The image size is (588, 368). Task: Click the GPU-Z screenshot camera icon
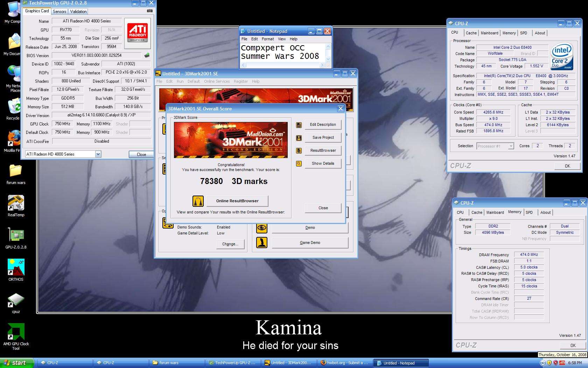150,11
